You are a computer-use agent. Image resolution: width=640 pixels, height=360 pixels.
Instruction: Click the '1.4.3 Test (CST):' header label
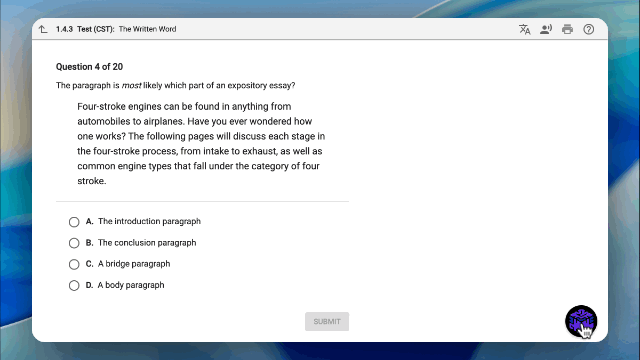point(85,29)
